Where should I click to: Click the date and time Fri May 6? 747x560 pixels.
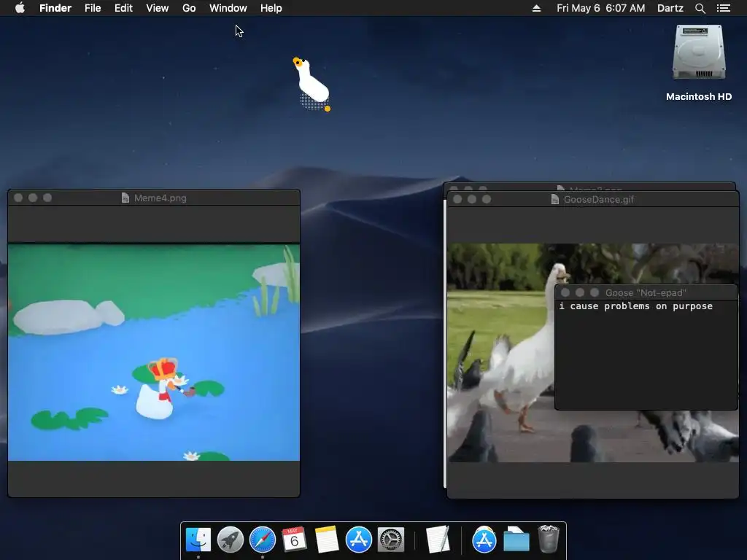point(601,8)
